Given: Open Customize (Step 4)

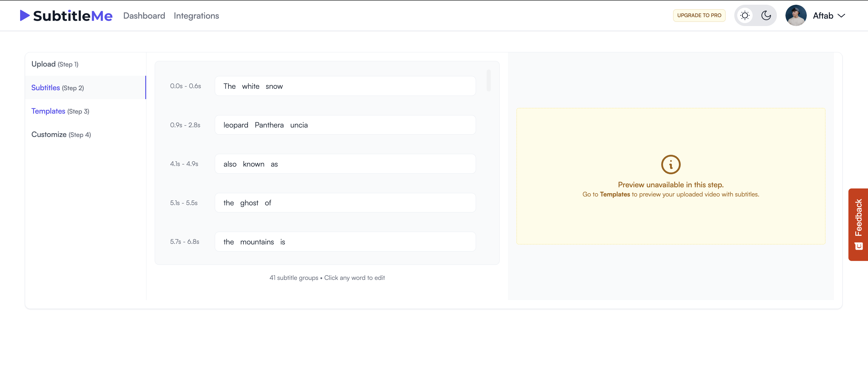Looking at the screenshot, I should [61, 134].
